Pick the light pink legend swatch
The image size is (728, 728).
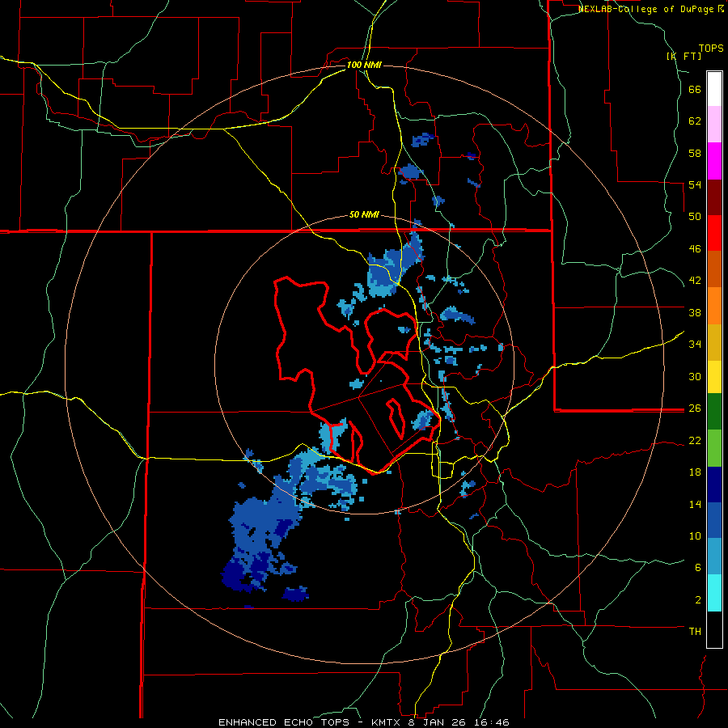714,125
